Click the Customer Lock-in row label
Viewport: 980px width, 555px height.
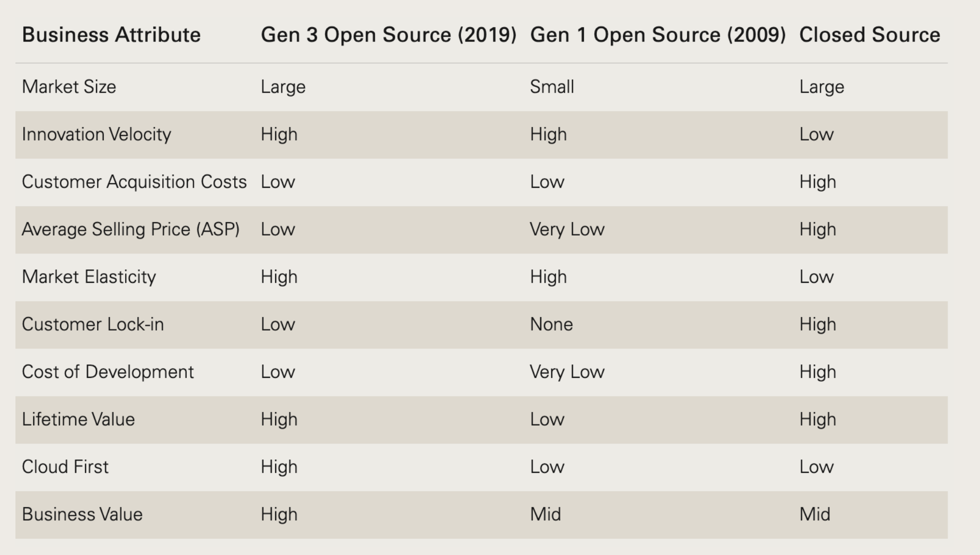click(93, 324)
